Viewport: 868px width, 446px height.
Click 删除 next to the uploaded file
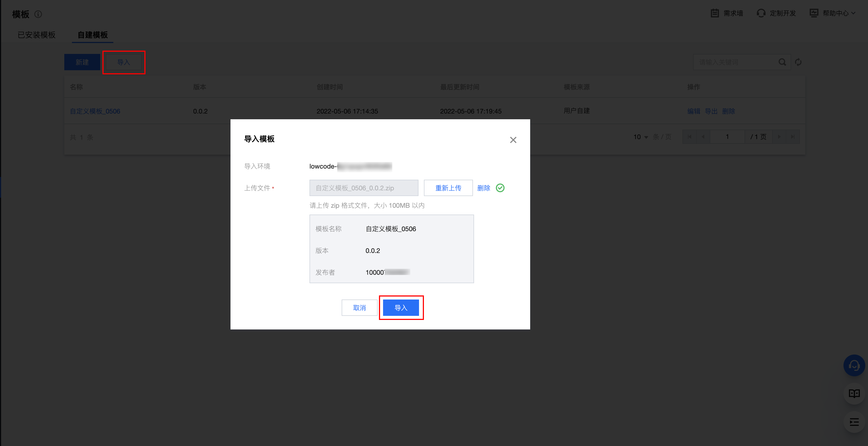(483, 188)
